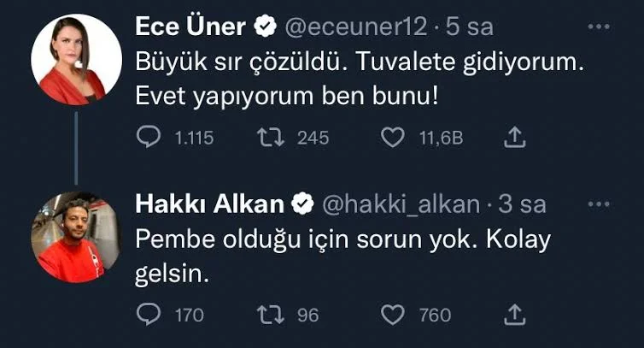This screenshot has height=348, width=644.
Task: Share Hakkı Alkan's tweet
Action: 514,315
